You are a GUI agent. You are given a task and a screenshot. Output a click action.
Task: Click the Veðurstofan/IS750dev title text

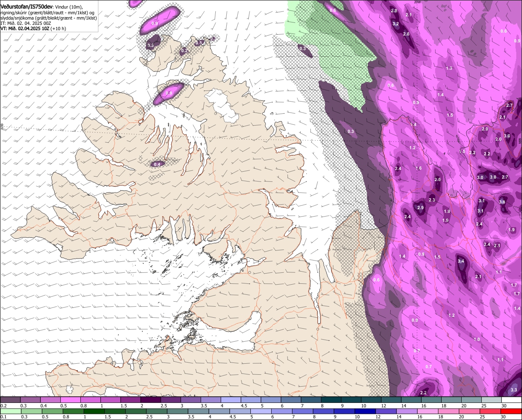click(x=26, y=7)
